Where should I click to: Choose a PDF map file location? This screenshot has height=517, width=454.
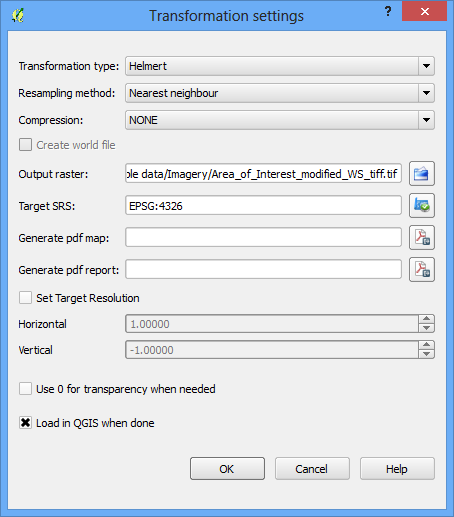point(422,237)
